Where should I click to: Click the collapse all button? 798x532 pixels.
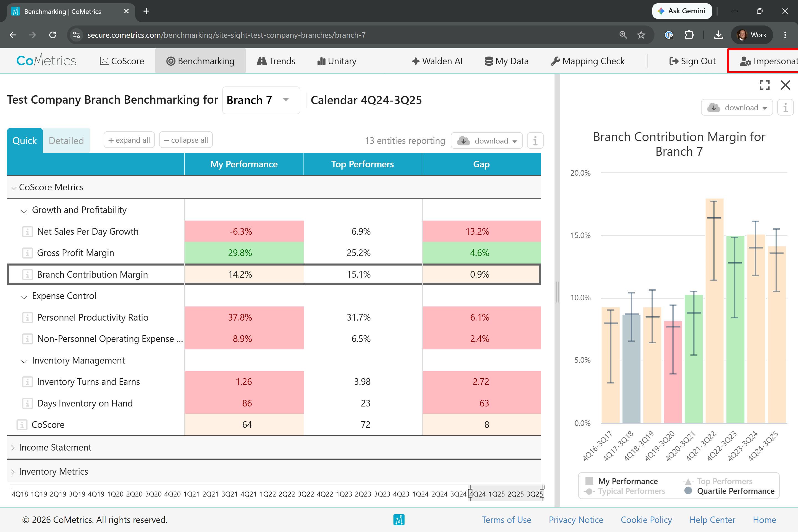[x=186, y=140]
